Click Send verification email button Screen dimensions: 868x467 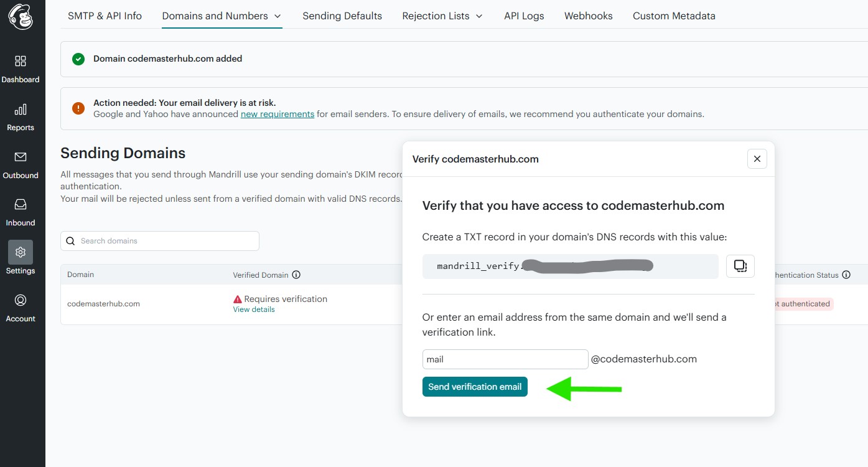click(x=475, y=387)
